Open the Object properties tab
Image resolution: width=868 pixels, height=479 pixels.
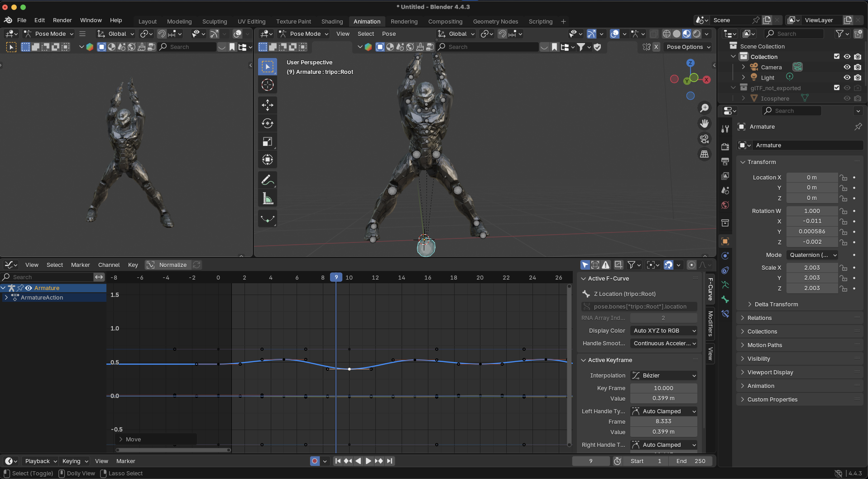(725, 241)
